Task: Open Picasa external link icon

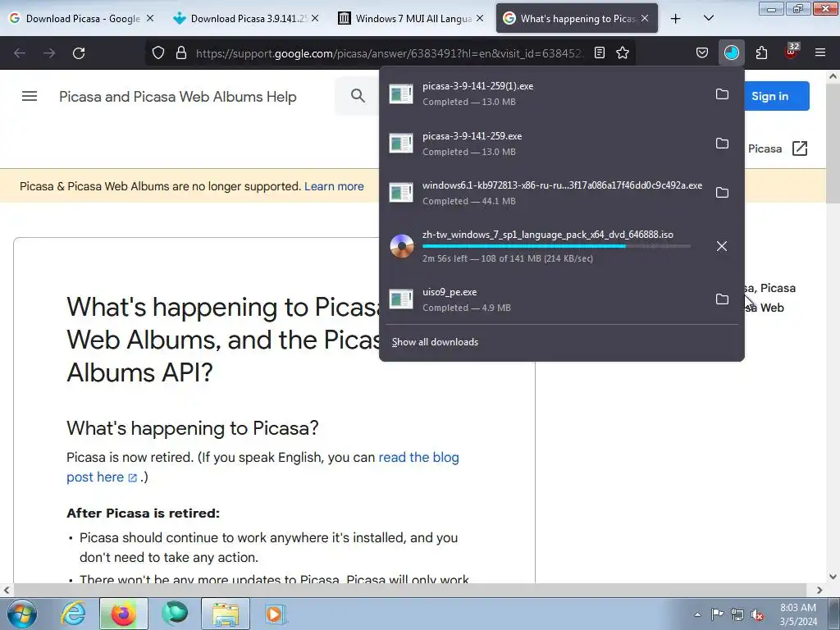Action: (x=800, y=148)
